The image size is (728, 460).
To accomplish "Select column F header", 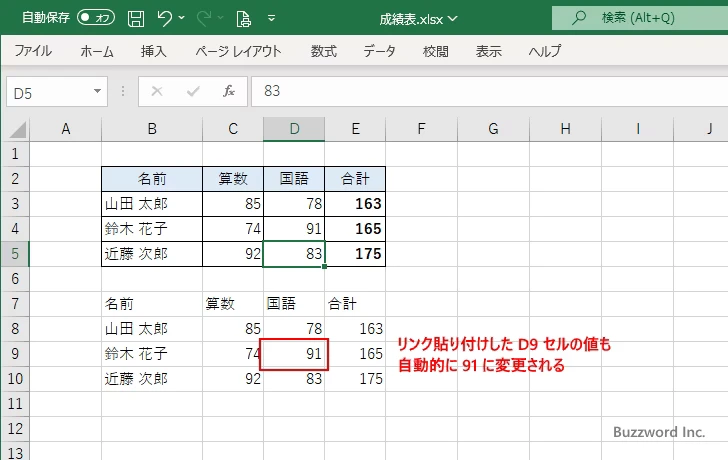I will [421, 129].
